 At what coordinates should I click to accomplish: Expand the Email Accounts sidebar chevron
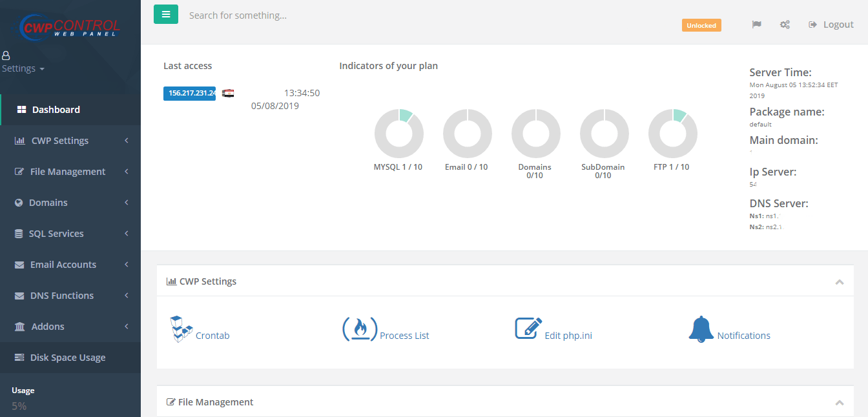coord(127,265)
